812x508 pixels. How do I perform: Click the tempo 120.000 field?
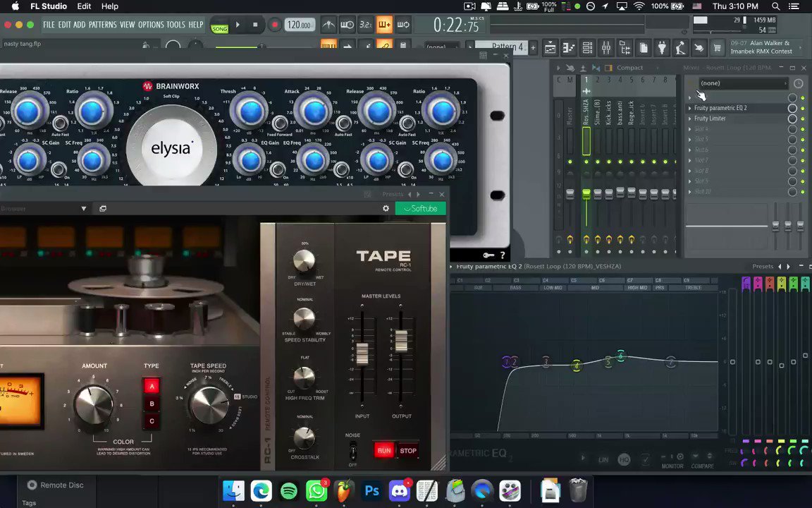pos(300,25)
